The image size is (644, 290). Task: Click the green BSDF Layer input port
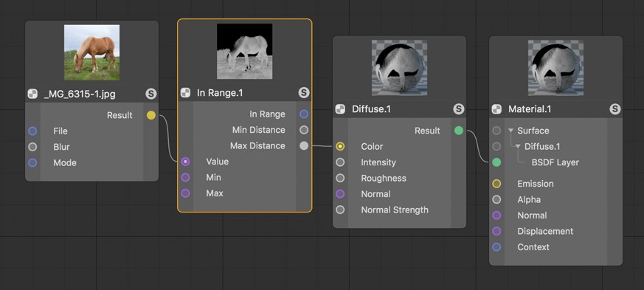(x=496, y=162)
